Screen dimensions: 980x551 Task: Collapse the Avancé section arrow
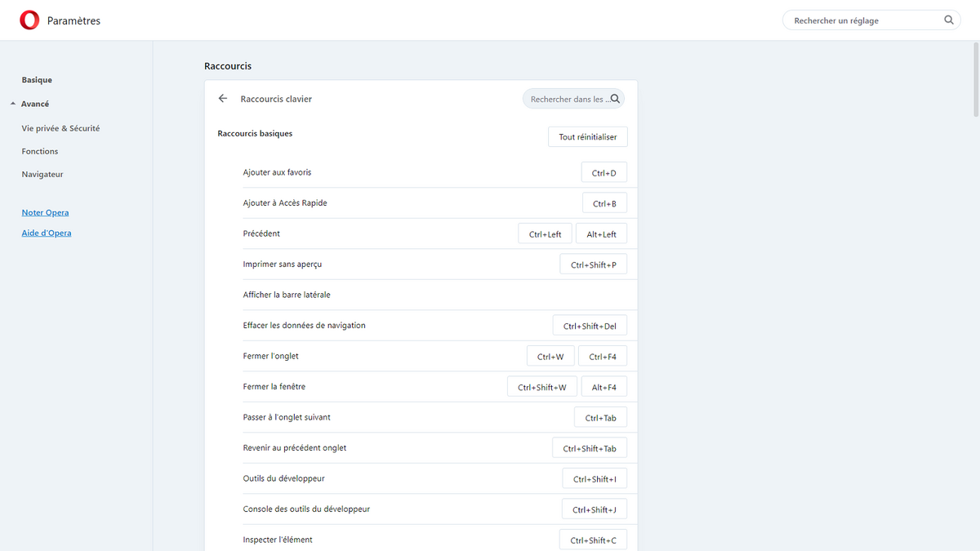(x=13, y=104)
